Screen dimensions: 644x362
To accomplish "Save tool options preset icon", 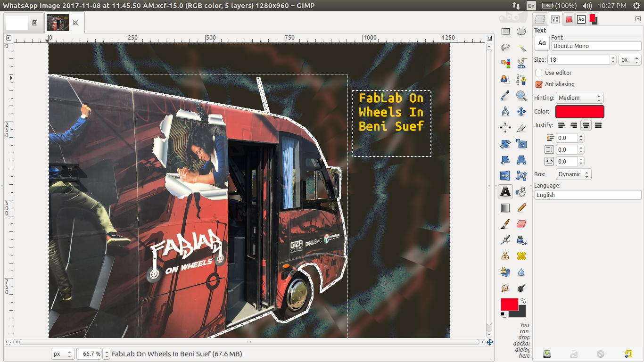I will tap(547, 354).
